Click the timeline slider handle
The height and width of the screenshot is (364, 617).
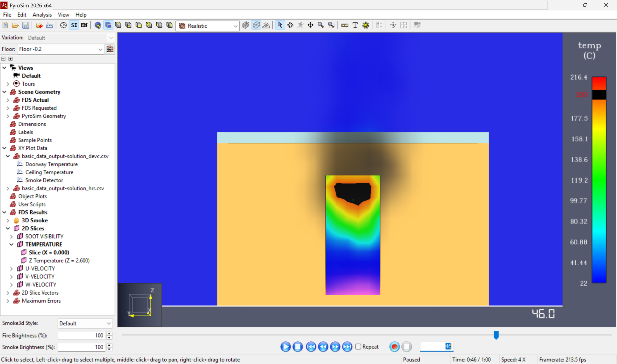click(x=496, y=335)
